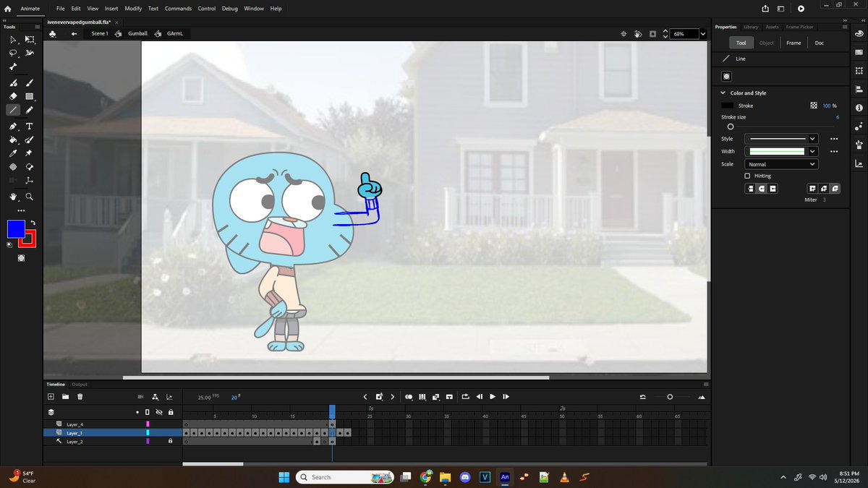
Task: Select the Eraser tool
Action: tap(13, 95)
